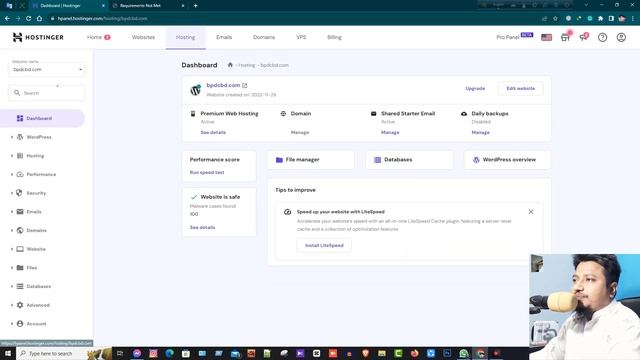The width and height of the screenshot is (640, 360).
Task: Open WhatsApp from the taskbar
Action: [x=463, y=353]
